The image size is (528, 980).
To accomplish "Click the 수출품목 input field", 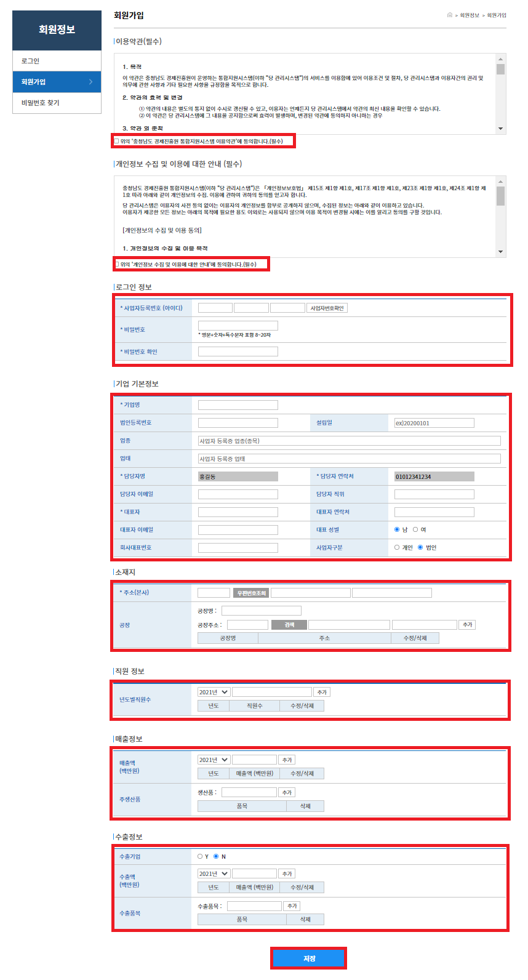I will (254, 906).
